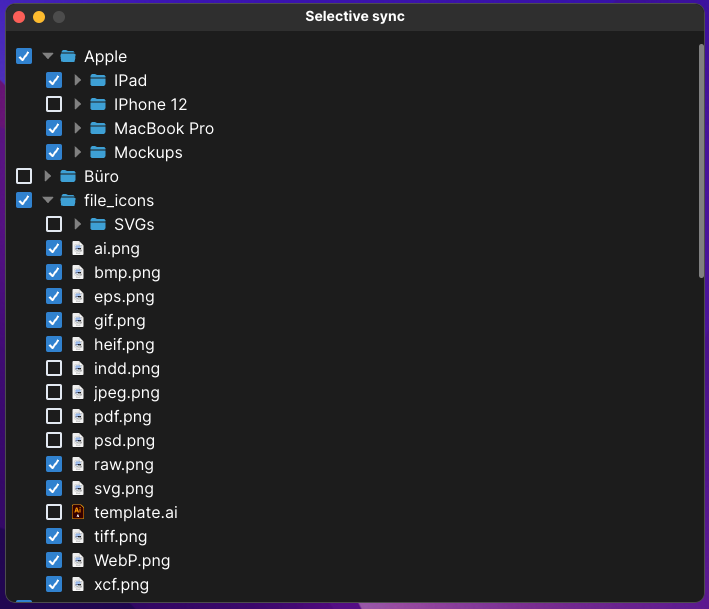Disable sync for xcf.png
The image size is (709, 609).
point(54,584)
